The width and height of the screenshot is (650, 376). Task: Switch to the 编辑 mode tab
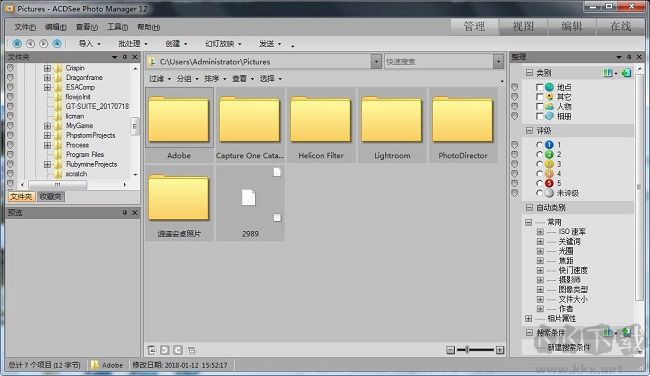(572, 27)
